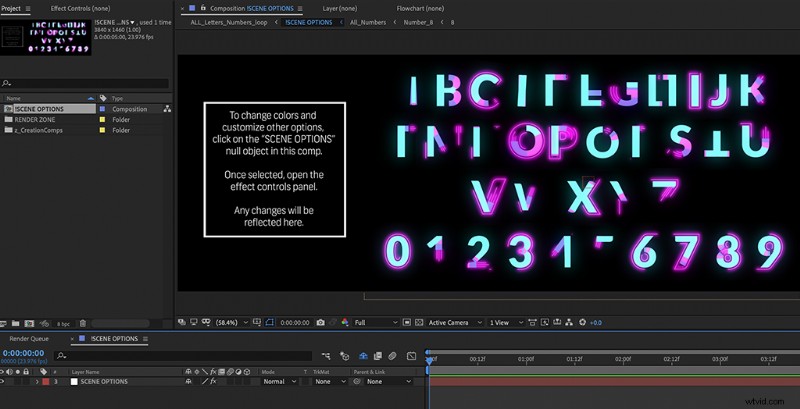The width and height of the screenshot is (800, 409).
Task: Open SCENE OPTIONS layer Mode dropdown
Action: click(x=280, y=381)
